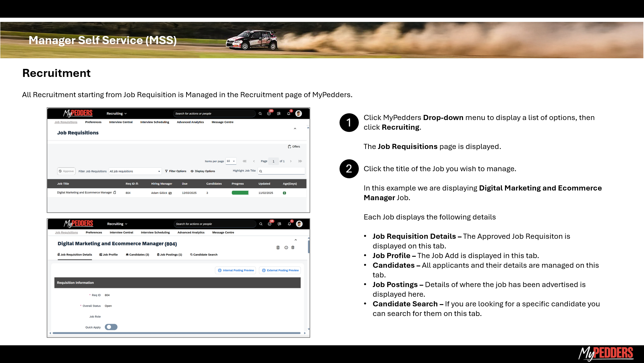Open Preferences menu on Job Requisitions page
The width and height of the screenshot is (644, 363).
coord(93,122)
